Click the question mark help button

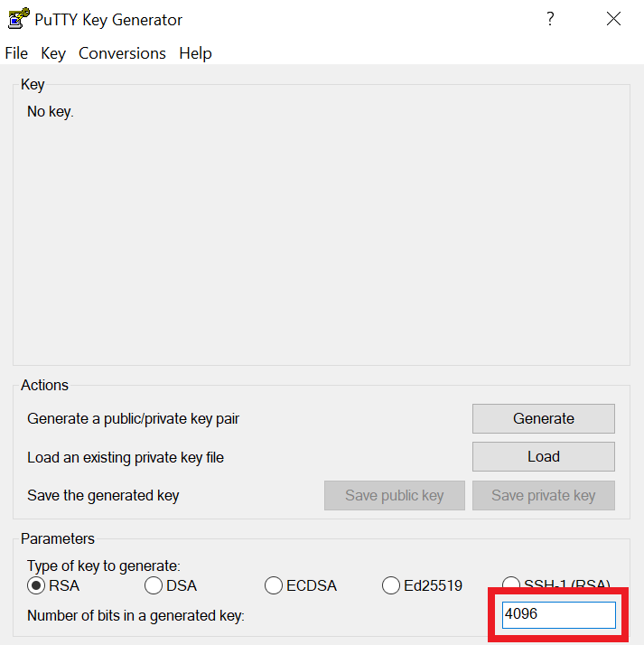click(550, 19)
